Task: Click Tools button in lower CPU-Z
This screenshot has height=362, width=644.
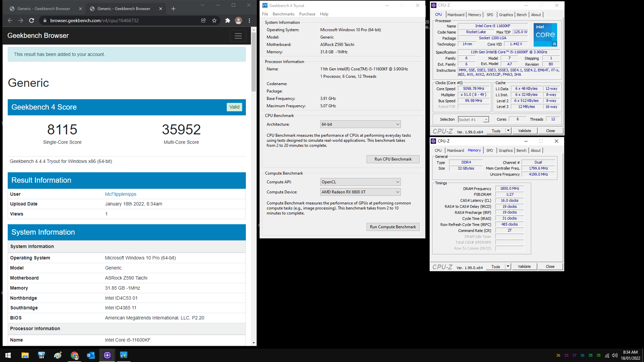Action: (496, 266)
